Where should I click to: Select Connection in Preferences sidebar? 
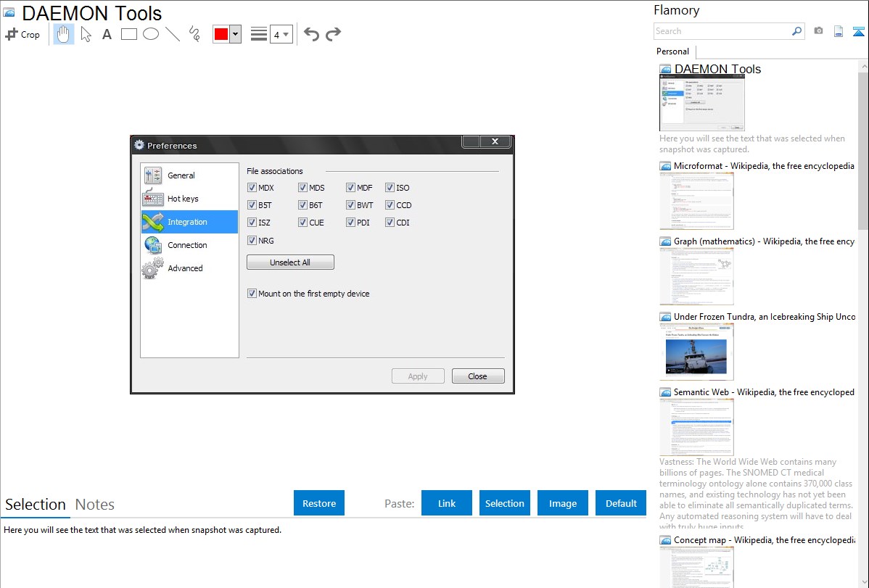(189, 245)
